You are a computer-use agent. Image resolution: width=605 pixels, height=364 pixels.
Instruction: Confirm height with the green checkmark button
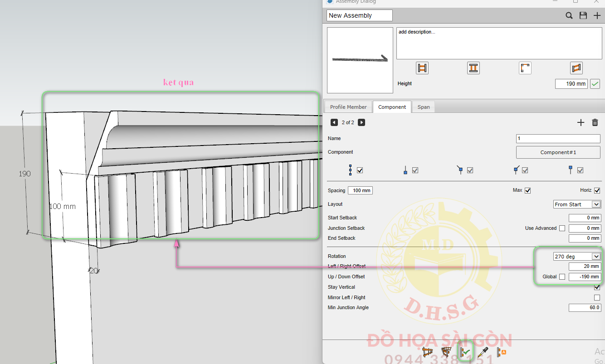point(595,84)
